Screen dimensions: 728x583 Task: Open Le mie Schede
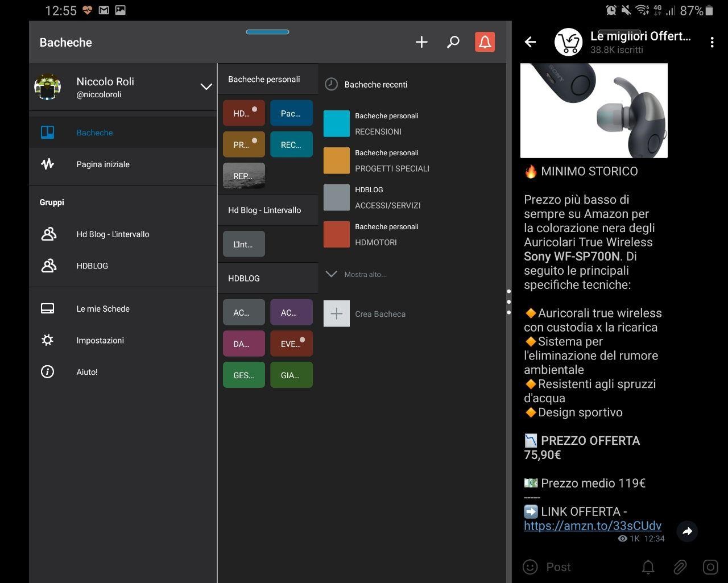pos(123,309)
